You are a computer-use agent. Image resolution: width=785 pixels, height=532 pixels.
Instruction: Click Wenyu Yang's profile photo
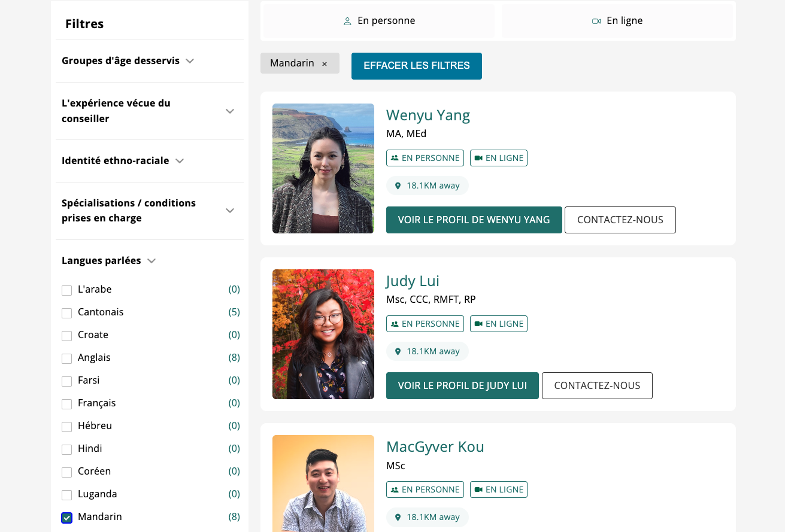point(323,168)
